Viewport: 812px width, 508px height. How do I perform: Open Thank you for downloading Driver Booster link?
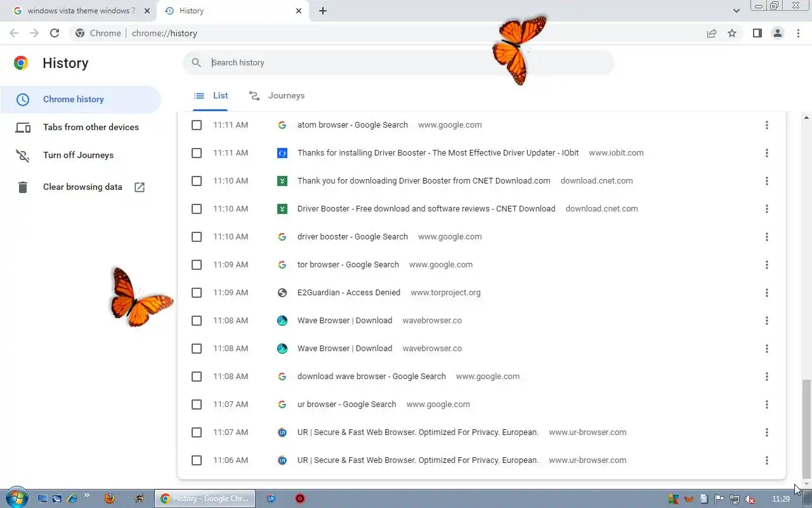click(x=424, y=180)
